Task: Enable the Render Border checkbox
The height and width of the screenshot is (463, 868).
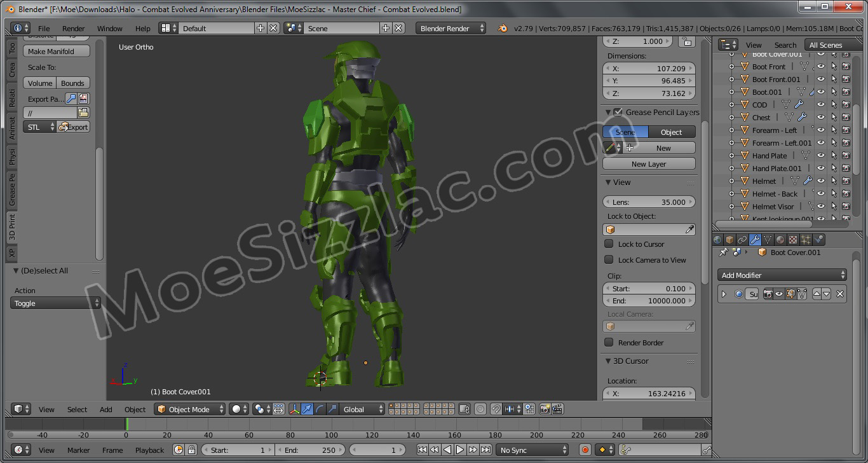Action: point(609,343)
